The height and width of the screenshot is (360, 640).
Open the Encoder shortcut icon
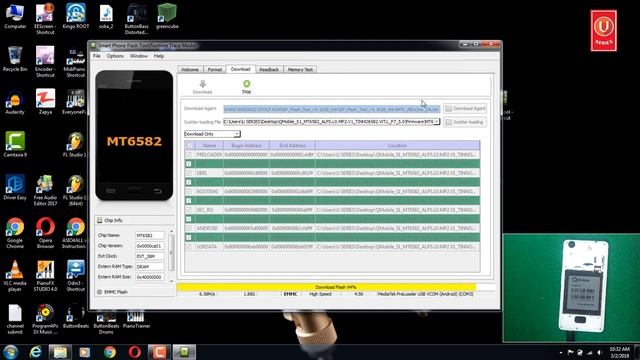[45, 61]
